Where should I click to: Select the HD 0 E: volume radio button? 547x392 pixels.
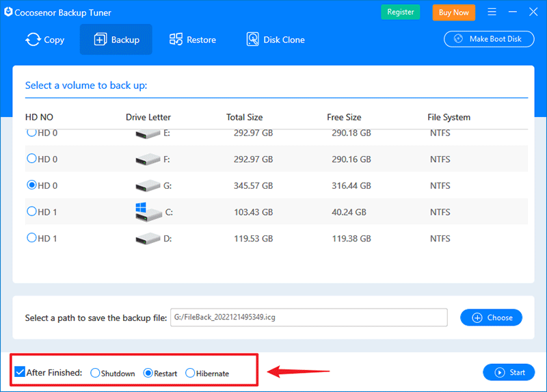[x=31, y=133]
